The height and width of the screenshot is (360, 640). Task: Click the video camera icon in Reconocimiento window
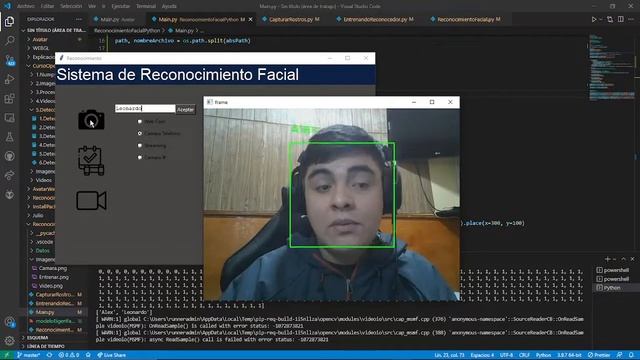click(x=91, y=200)
